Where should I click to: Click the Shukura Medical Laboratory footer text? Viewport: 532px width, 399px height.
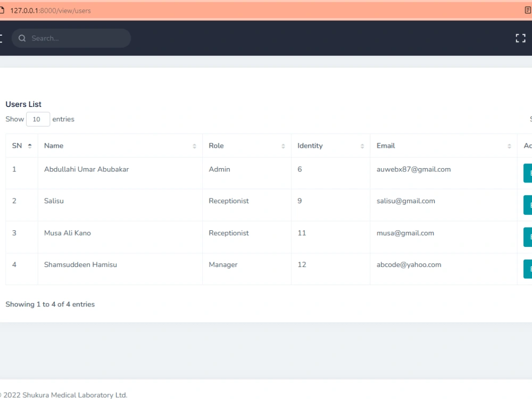tap(63, 395)
